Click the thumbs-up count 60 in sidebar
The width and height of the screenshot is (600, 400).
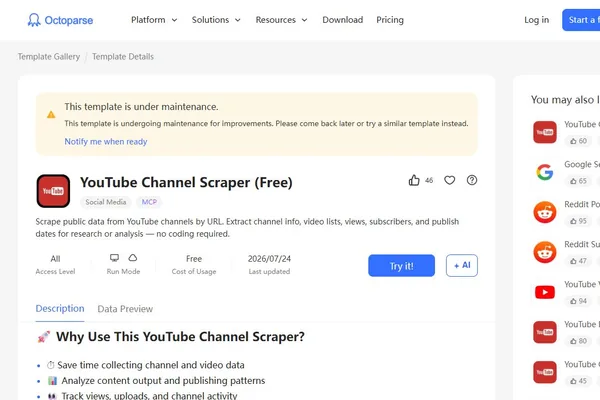click(x=579, y=141)
